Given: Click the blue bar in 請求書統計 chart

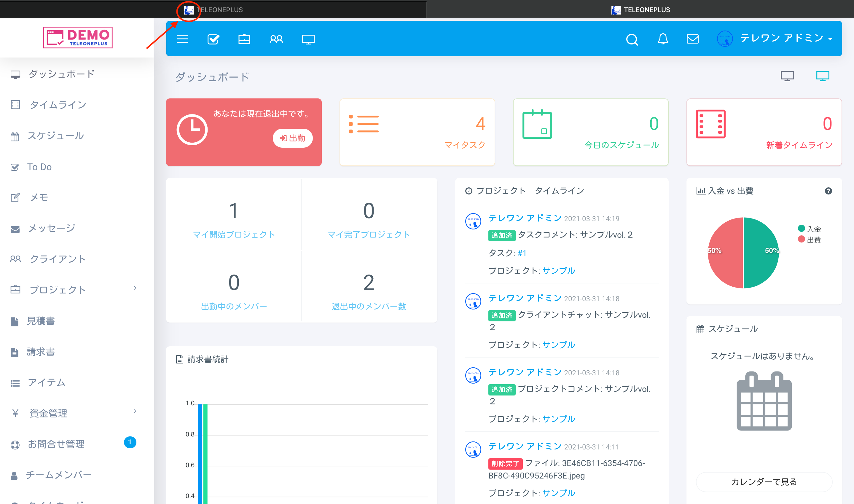Looking at the screenshot, I should [200, 454].
